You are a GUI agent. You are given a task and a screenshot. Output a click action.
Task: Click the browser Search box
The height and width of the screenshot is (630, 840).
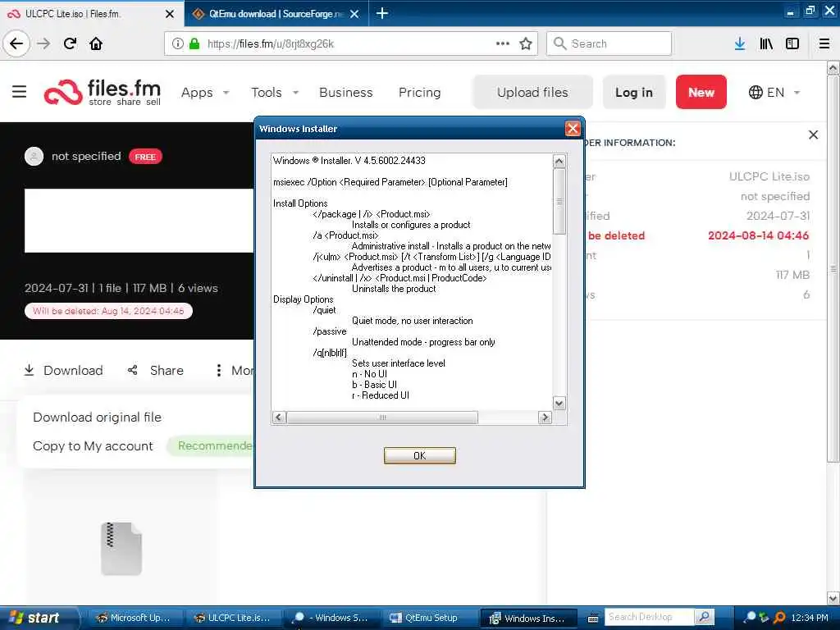pyautogui.click(x=609, y=43)
